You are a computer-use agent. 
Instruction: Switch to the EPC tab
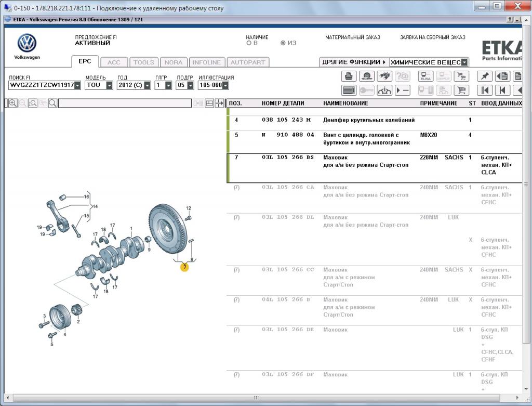tap(85, 61)
